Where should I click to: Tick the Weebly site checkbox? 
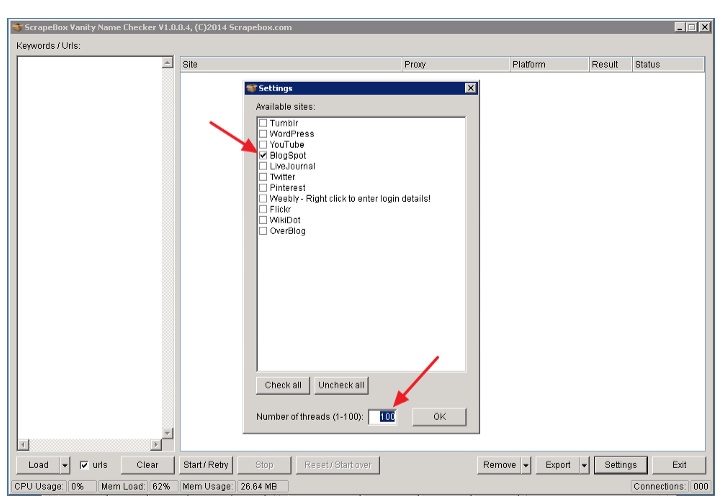(263, 198)
